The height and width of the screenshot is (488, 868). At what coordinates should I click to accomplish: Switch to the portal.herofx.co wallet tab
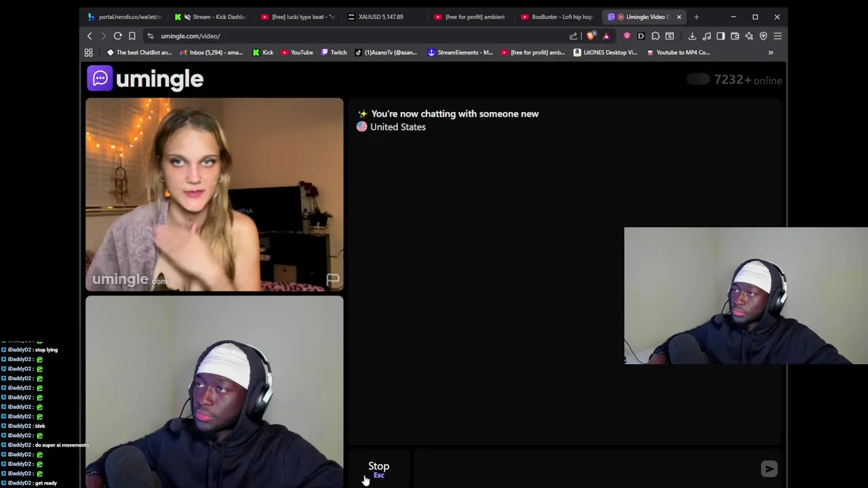point(125,17)
